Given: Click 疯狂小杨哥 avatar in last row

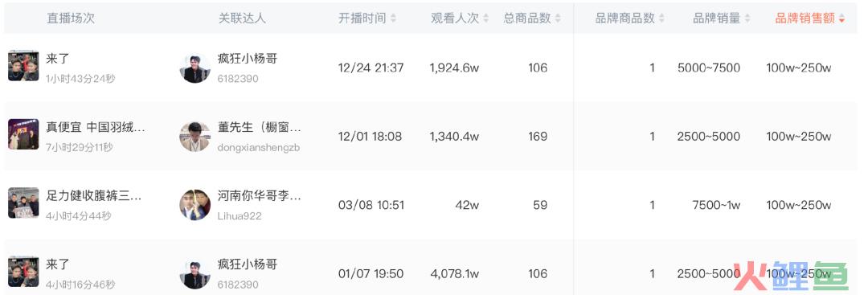Looking at the screenshot, I should (x=194, y=273).
